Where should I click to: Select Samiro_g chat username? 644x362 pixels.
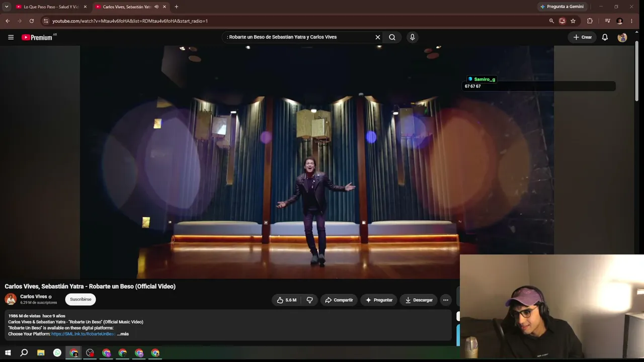point(485,79)
